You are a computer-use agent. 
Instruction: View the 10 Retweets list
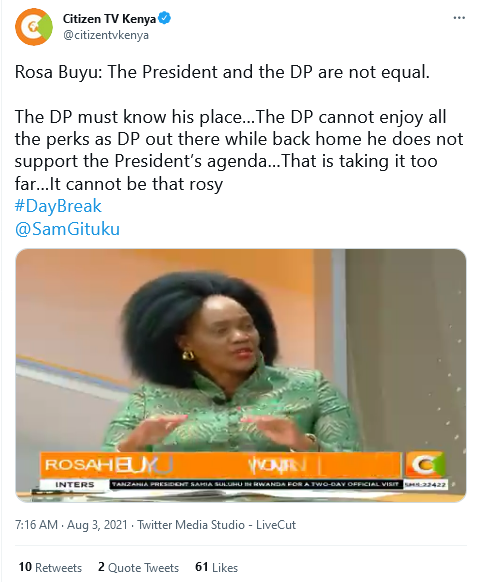coord(50,567)
